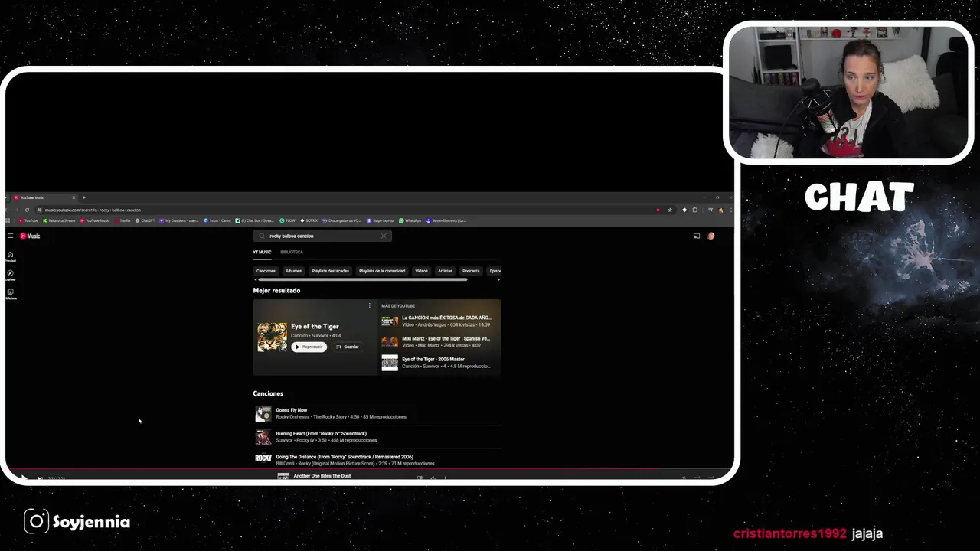Clear the search box with X

click(x=384, y=236)
